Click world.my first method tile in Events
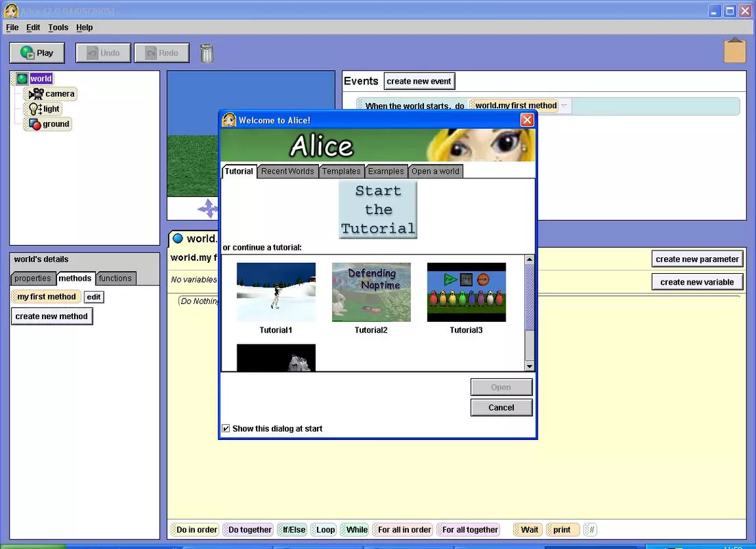This screenshot has height=549, width=756. (514, 106)
